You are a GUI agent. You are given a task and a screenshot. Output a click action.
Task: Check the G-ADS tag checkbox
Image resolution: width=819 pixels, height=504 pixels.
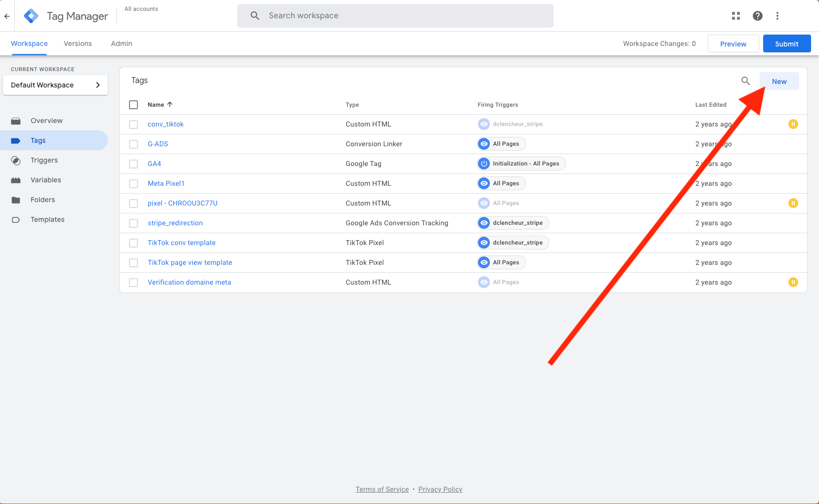click(x=133, y=144)
